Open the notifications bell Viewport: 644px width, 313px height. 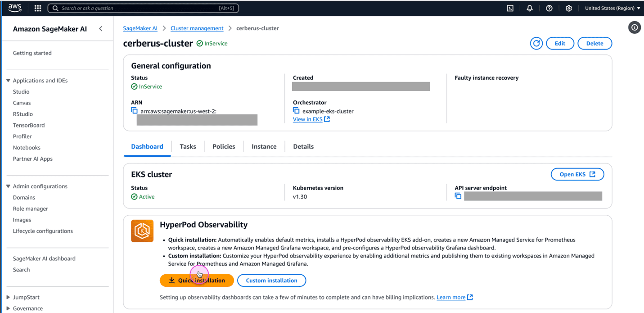click(530, 8)
